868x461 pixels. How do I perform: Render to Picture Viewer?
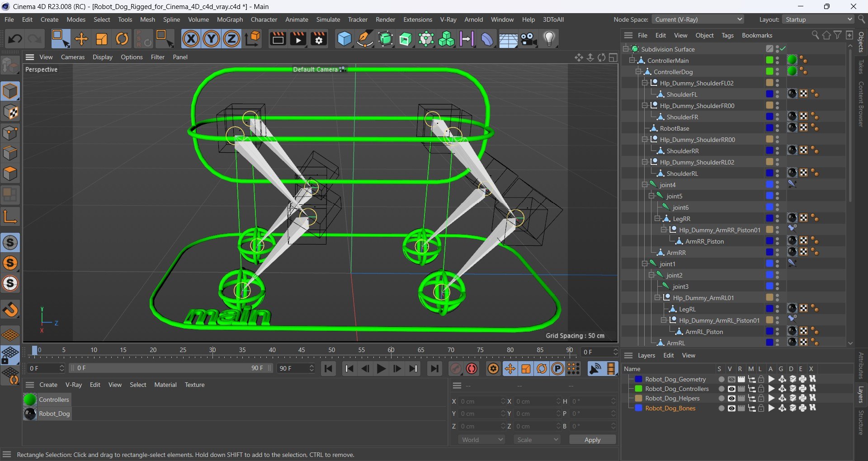[298, 39]
